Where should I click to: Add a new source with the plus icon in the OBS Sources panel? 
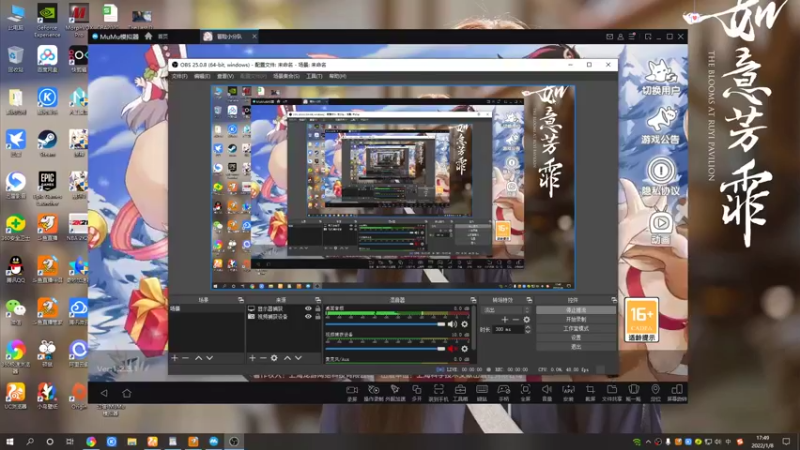(252, 358)
